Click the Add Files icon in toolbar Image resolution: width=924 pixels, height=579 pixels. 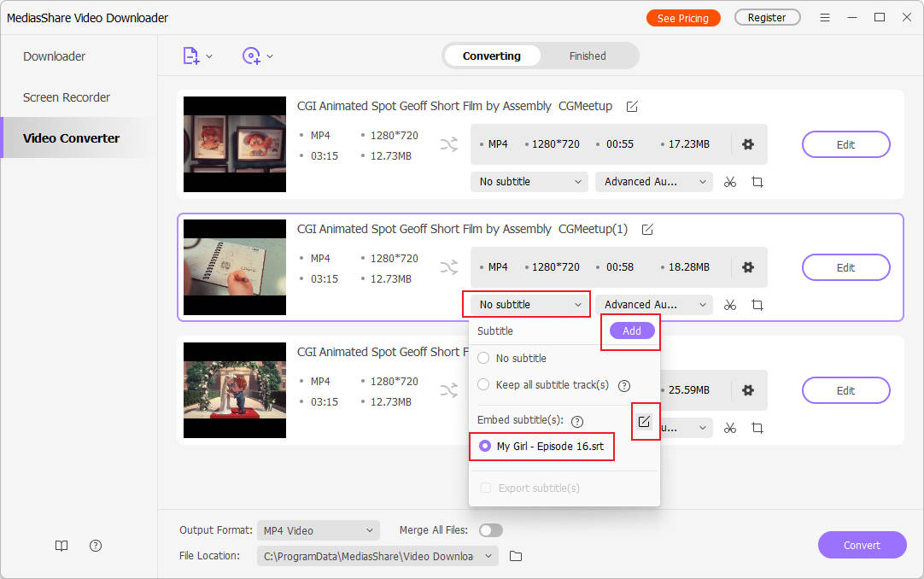tap(191, 56)
